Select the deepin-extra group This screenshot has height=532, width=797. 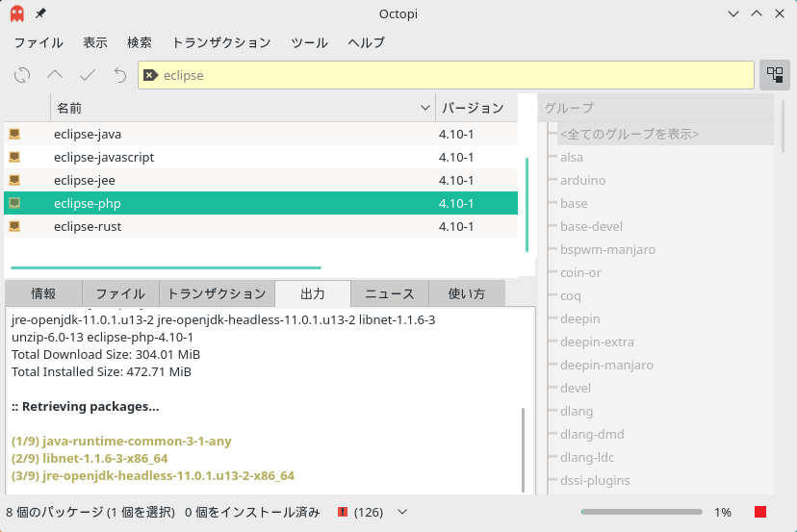pyautogui.click(x=597, y=342)
